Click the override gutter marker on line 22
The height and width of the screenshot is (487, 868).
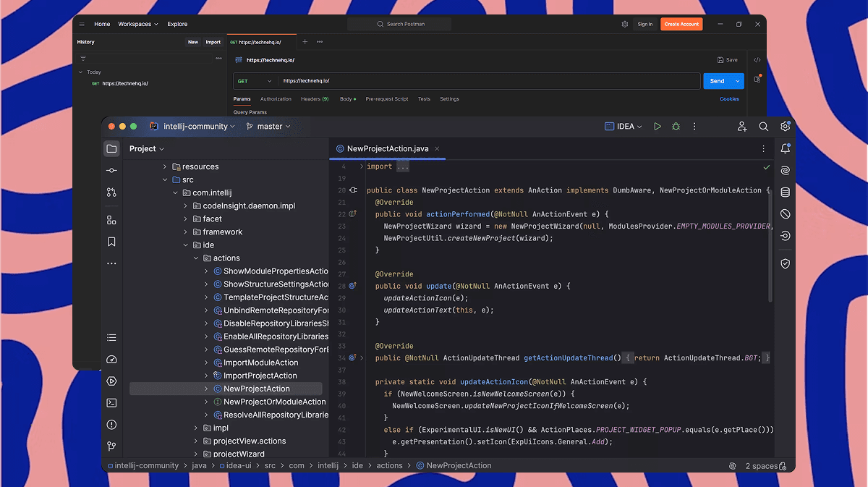(x=353, y=214)
